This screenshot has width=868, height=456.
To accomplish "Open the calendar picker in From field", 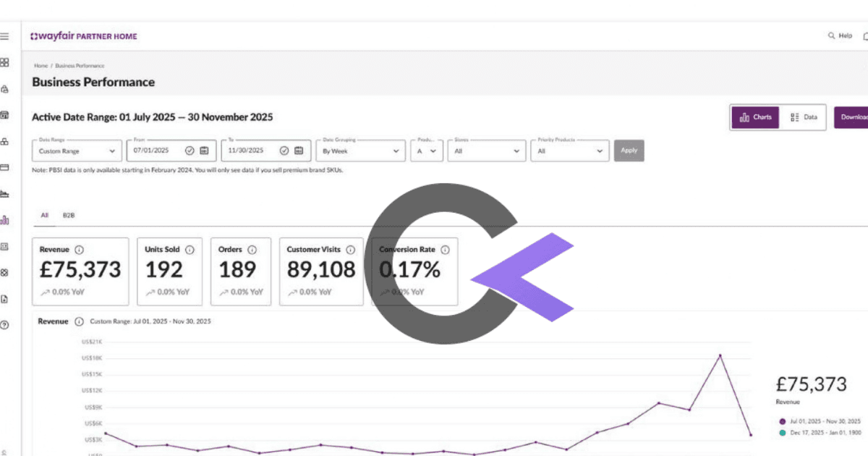I will click(x=205, y=151).
